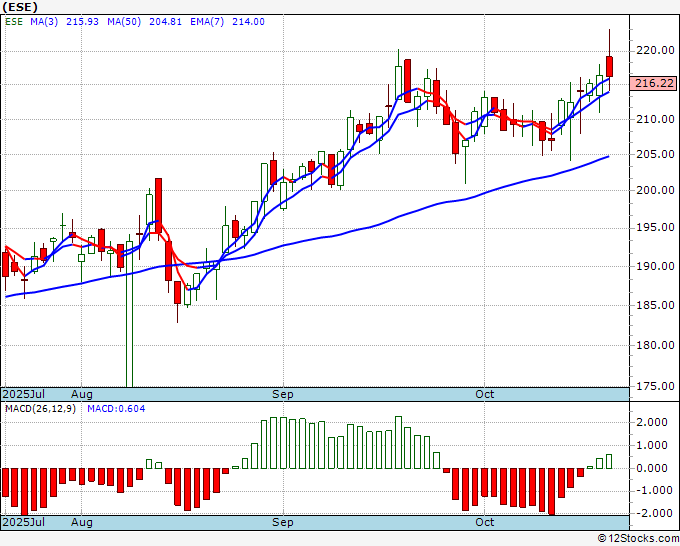Viewport: 680px width, 546px height.
Task: Click Sep on the price chart axis
Action: click(x=283, y=394)
